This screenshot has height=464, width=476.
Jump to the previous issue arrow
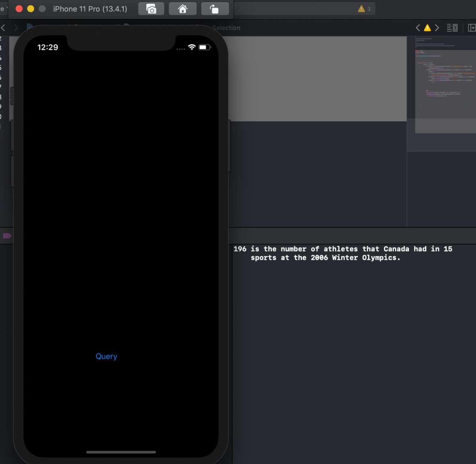418,28
